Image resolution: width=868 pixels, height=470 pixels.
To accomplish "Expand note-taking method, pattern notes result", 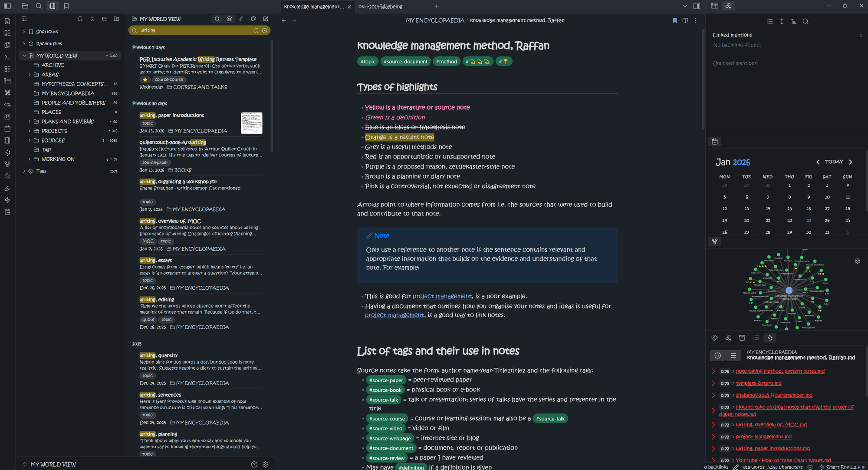I will coord(713,371).
